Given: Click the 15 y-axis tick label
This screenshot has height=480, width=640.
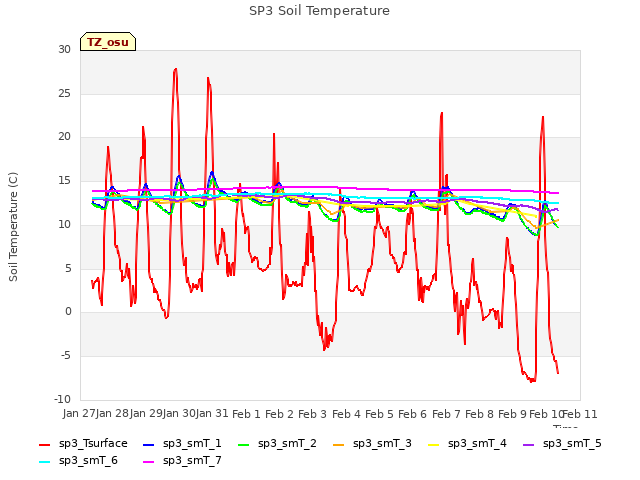Looking at the screenshot, I should click(64, 180).
